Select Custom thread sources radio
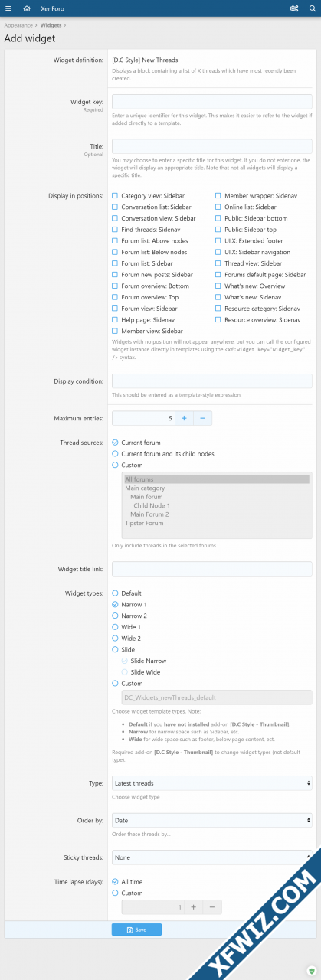This screenshot has height=980, width=321. (x=115, y=465)
